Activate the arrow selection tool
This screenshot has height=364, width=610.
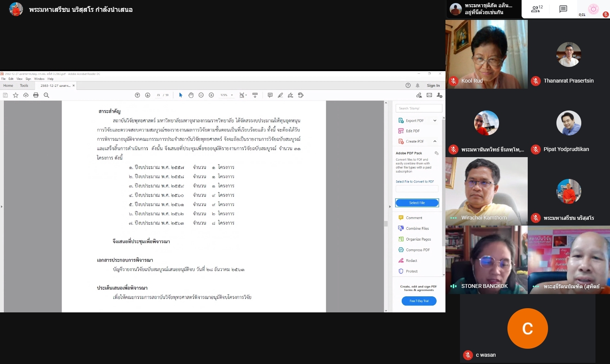click(x=181, y=95)
